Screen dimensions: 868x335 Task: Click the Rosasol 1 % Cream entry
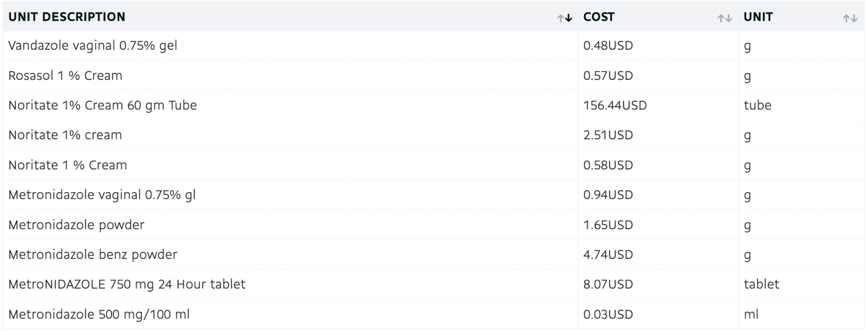coord(65,75)
